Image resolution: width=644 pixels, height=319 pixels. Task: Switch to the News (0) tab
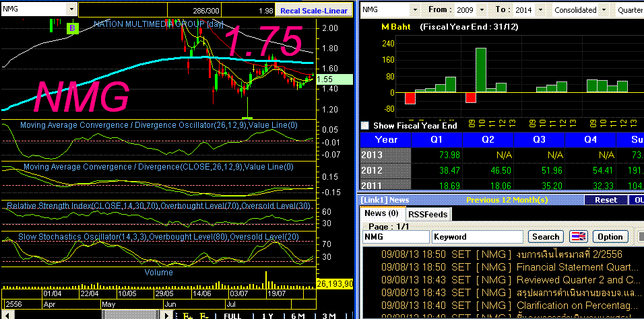click(x=381, y=213)
